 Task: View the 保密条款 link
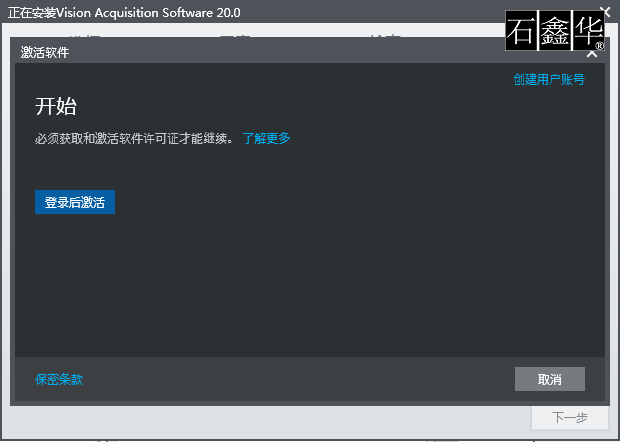click(x=59, y=380)
